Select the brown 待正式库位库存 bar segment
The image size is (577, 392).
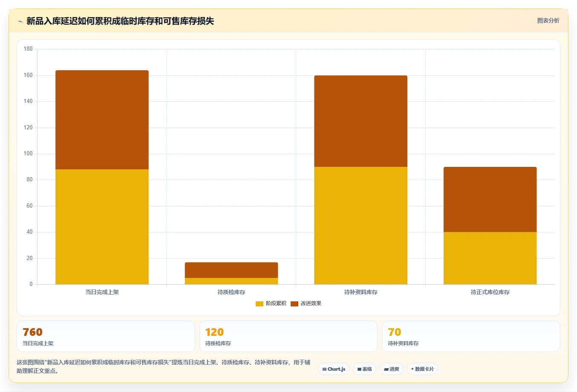click(490, 200)
